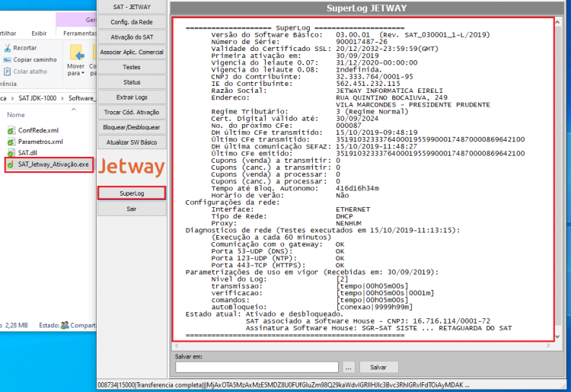Click the SuperLog button
The image size is (571, 392).
pos(132,193)
